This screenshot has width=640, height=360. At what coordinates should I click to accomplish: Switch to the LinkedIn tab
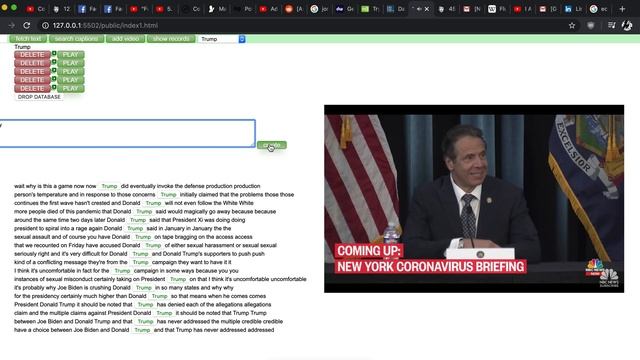pos(573,9)
